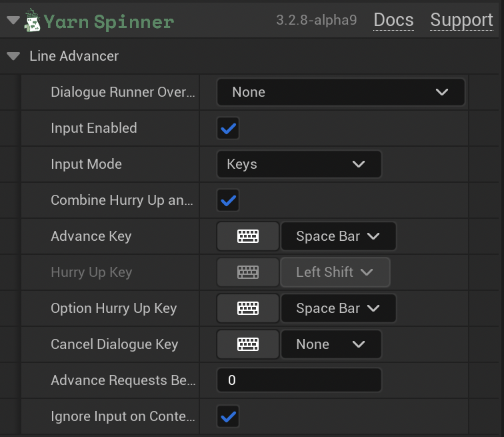Screen dimensions: 504x437
Task: Uncheck Combine Hurry Up and Advance checkbox
Action: (x=228, y=200)
